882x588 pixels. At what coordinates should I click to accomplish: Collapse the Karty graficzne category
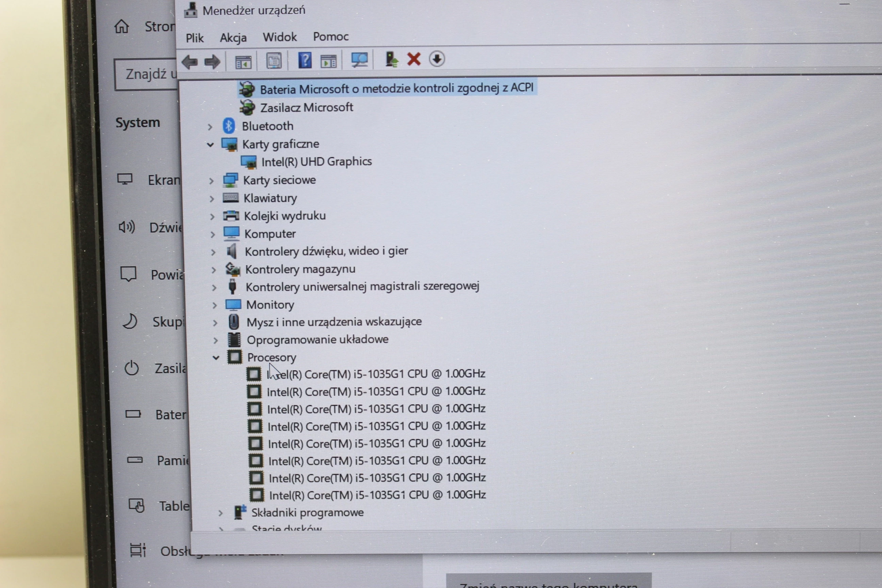click(210, 145)
